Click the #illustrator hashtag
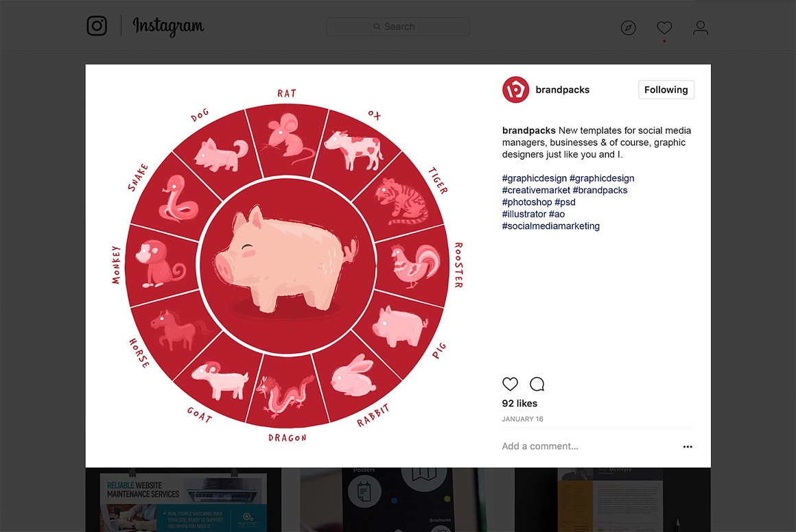 (x=524, y=214)
